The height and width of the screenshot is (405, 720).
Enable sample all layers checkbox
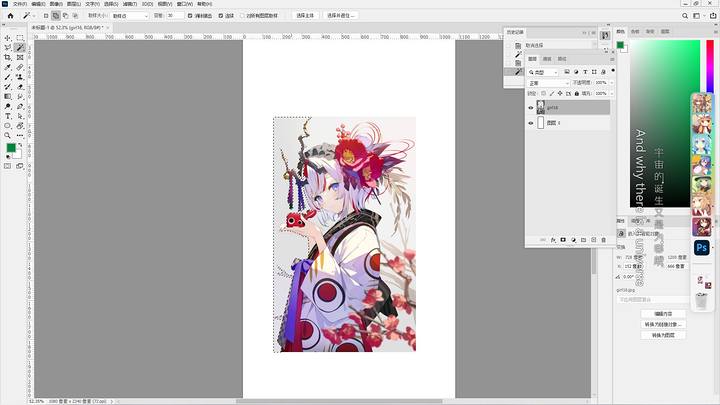click(x=242, y=16)
